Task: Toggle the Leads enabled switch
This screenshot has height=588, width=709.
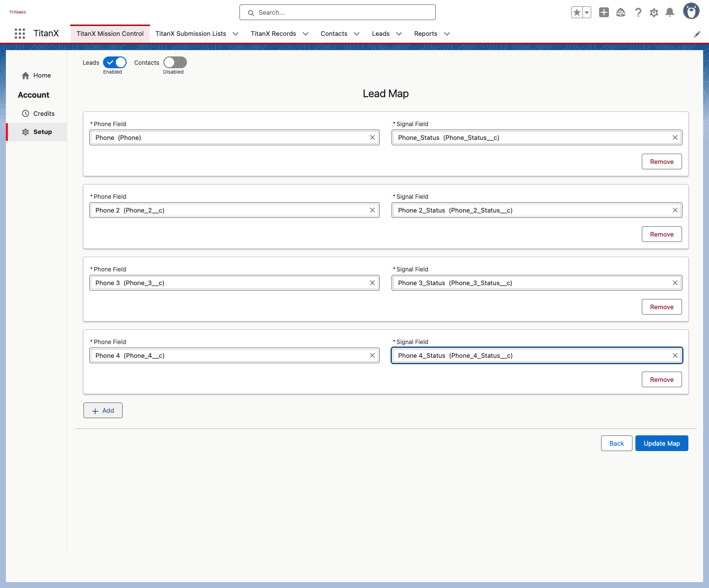Action: 115,62
